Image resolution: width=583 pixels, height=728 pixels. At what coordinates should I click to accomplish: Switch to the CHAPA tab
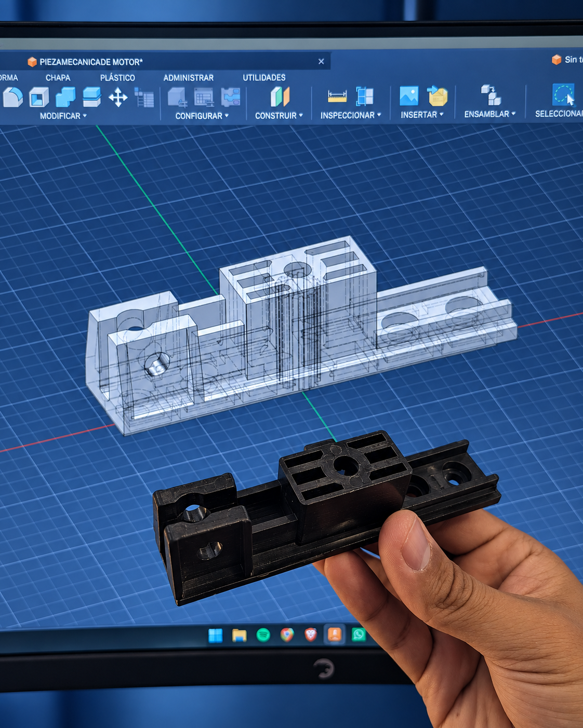coord(58,77)
